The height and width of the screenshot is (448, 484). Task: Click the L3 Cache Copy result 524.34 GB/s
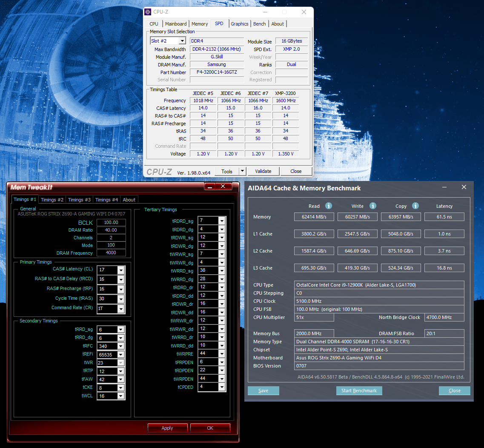coord(401,268)
